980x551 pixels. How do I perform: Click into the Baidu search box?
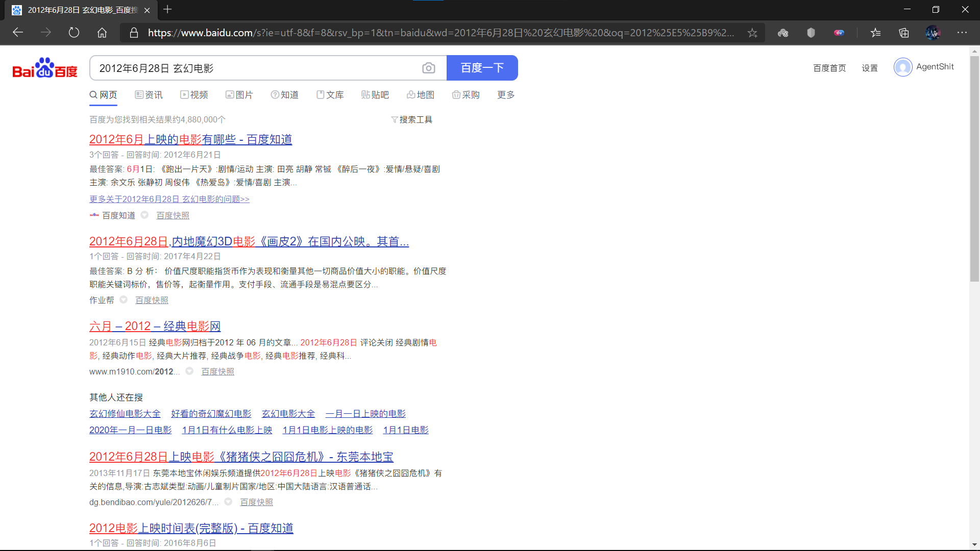pyautogui.click(x=255, y=68)
